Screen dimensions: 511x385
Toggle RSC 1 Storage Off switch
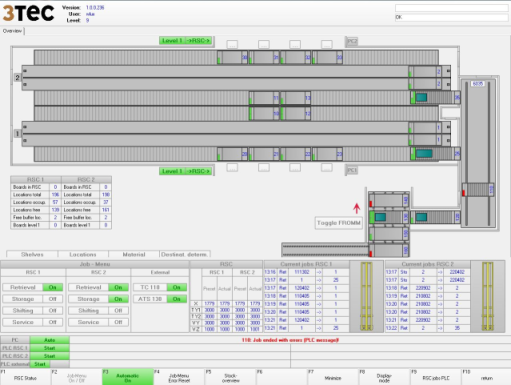coord(53,299)
